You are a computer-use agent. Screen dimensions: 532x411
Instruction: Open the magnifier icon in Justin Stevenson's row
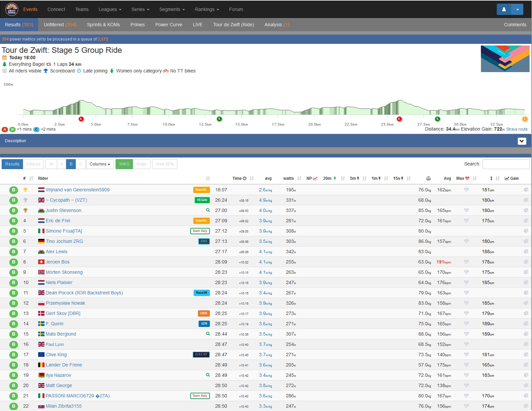[x=208, y=210]
